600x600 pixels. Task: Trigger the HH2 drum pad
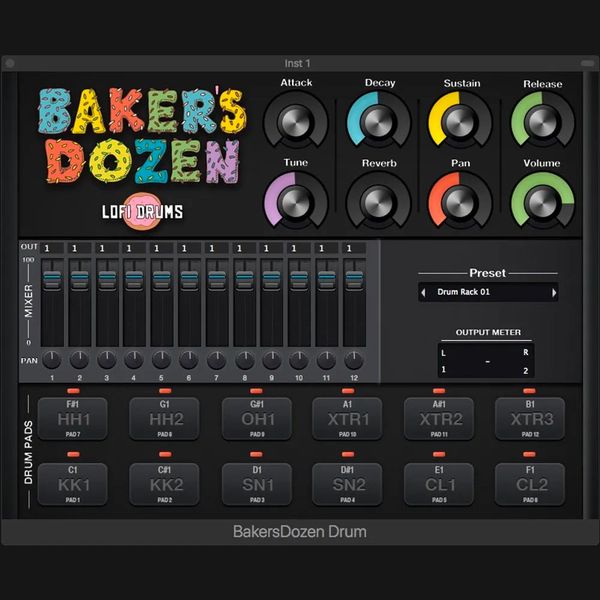pyautogui.click(x=165, y=419)
